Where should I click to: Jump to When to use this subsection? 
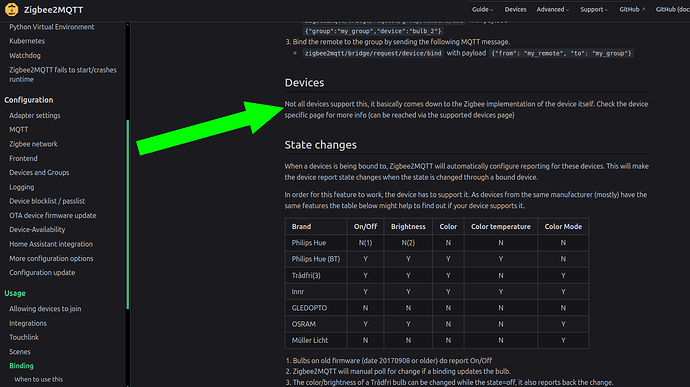coord(38,380)
